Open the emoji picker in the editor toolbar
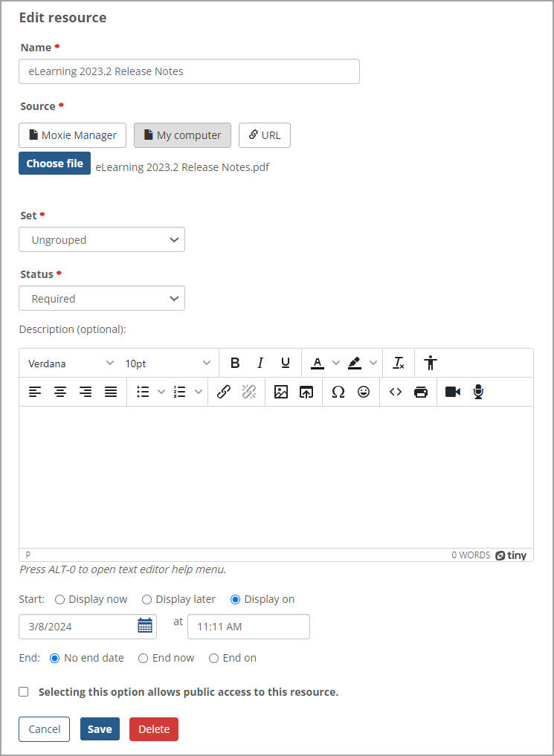 pos(364,392)
